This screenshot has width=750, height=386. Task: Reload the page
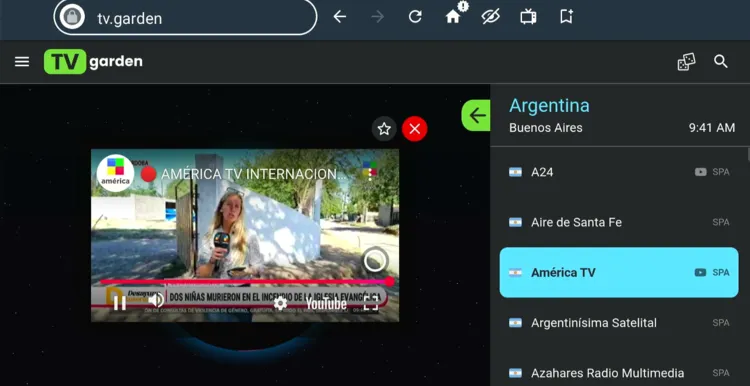point(415,17)
